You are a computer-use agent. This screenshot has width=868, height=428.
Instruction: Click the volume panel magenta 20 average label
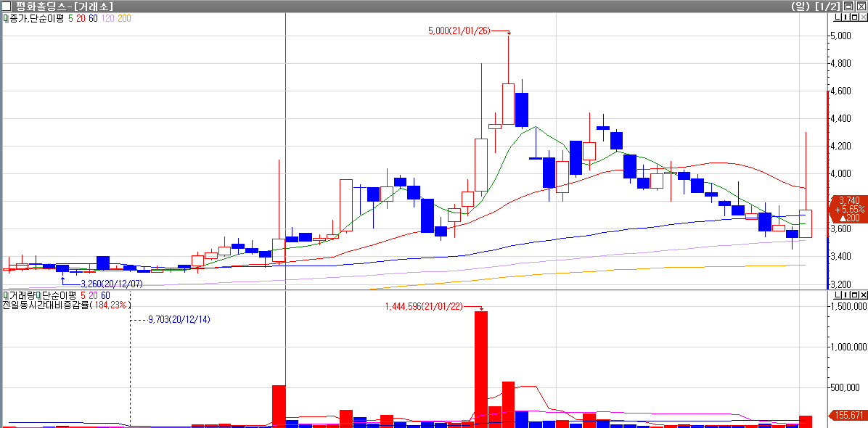93,295
